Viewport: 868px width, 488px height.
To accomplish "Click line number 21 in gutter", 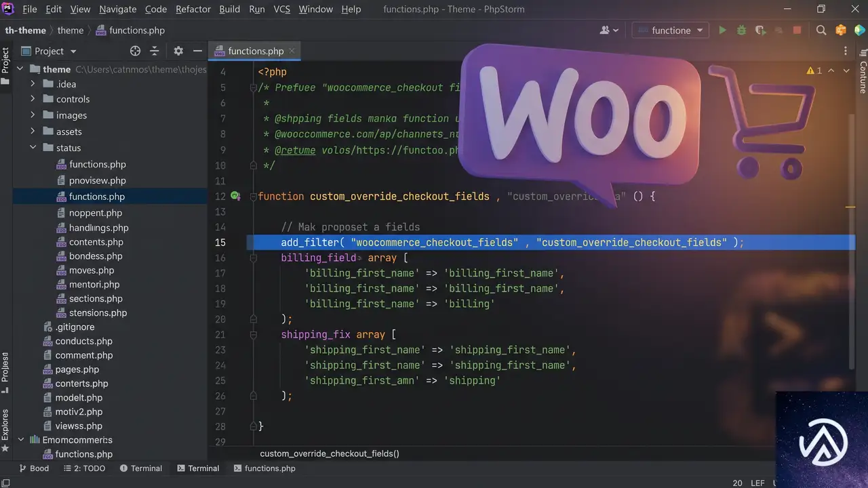I will pos(220,335).
